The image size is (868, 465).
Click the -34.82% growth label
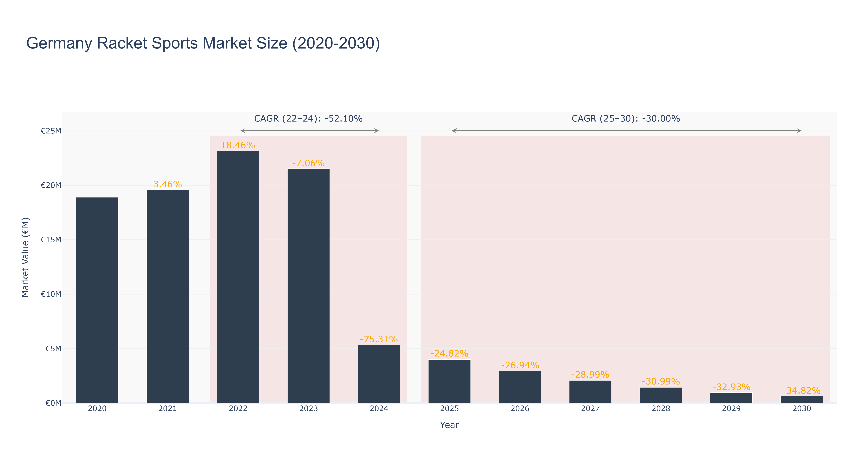pos(801,391)
